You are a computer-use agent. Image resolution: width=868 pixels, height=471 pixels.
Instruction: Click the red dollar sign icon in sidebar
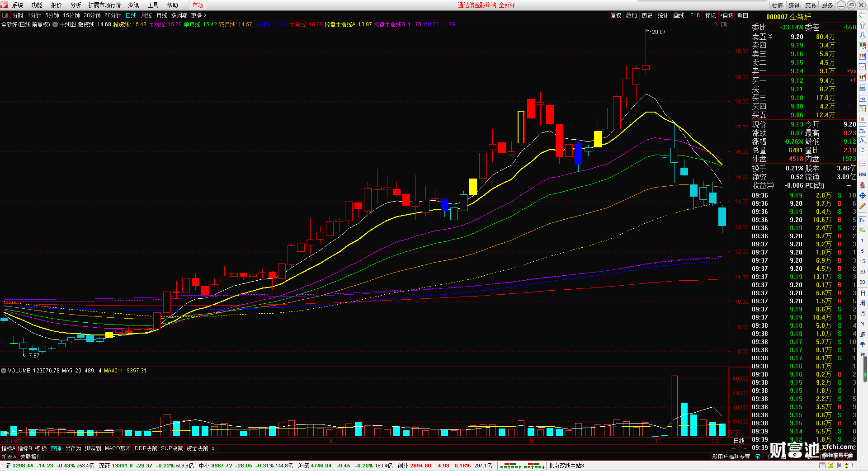pyautogui.click(x=863, y=185)
